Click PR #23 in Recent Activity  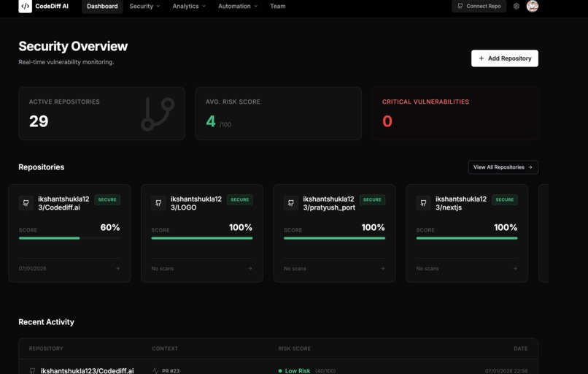[x=171, y=371]
